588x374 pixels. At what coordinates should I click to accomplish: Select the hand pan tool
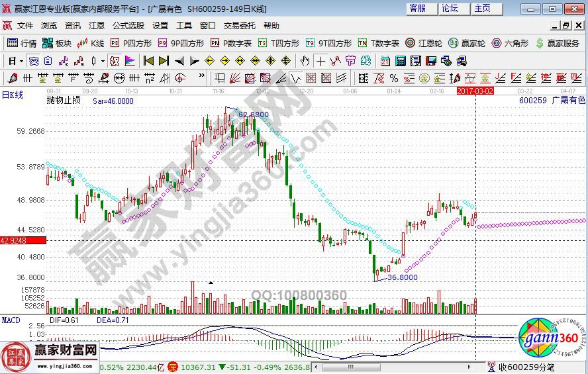tap(305, 61)
